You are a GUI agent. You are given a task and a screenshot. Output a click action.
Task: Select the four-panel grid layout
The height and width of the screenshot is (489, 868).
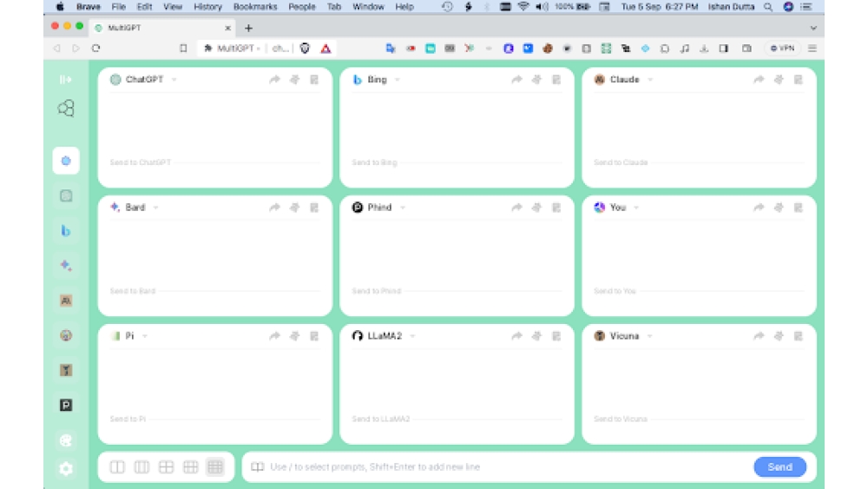pyautogui.click(x=166, y=466)
